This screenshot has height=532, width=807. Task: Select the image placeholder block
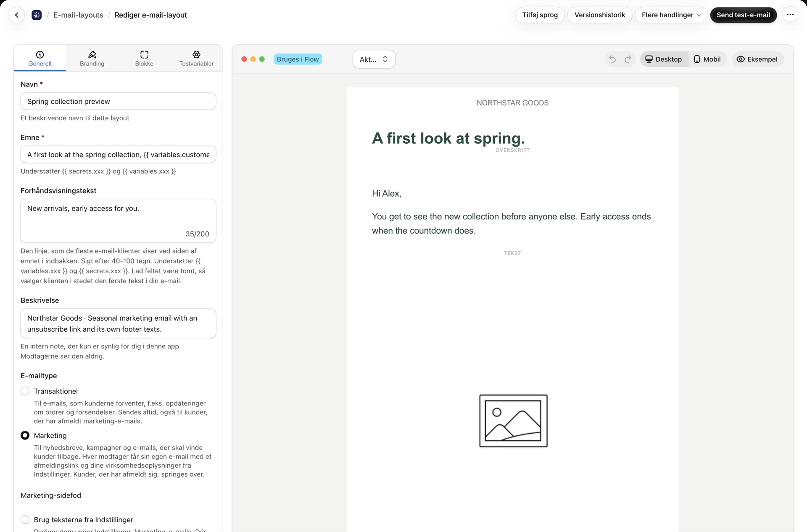(x=513, y=421)
